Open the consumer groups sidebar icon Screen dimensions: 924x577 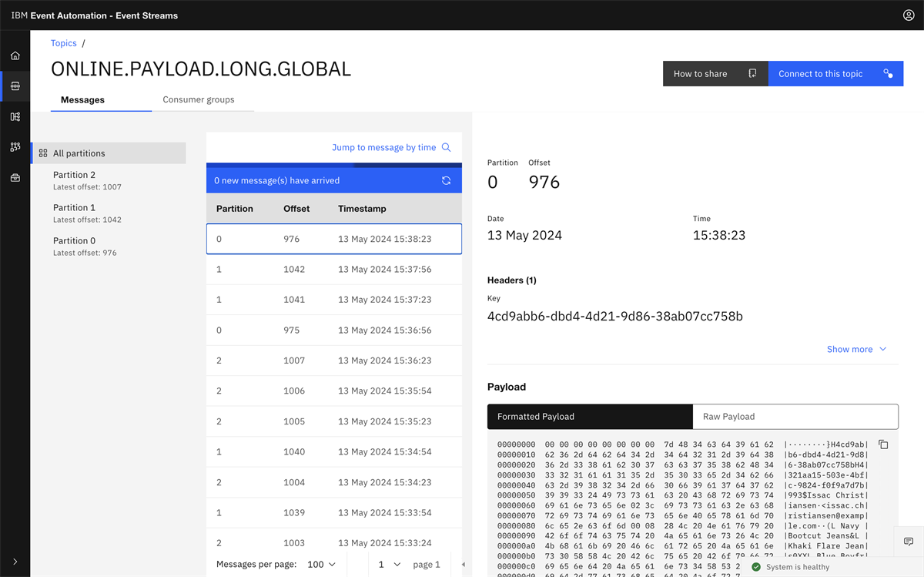(x=15, y=147)
